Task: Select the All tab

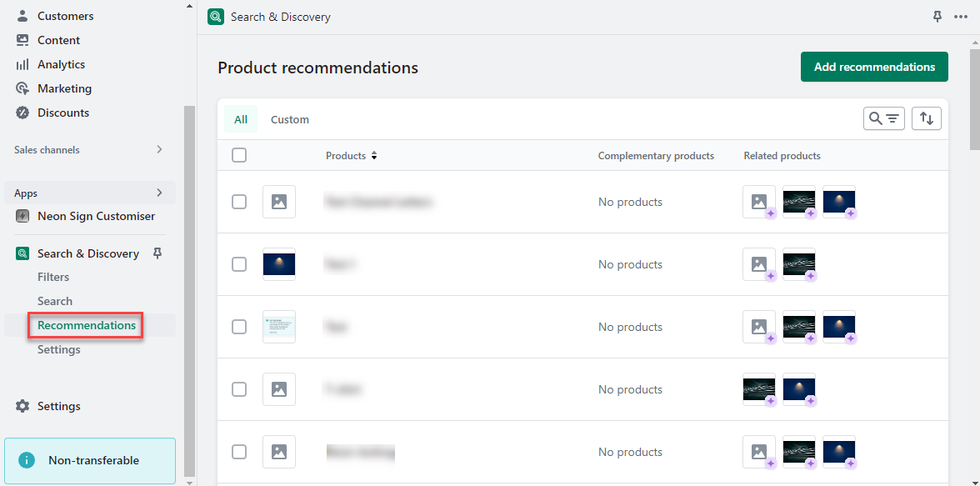Action: [x=241, y=119]
